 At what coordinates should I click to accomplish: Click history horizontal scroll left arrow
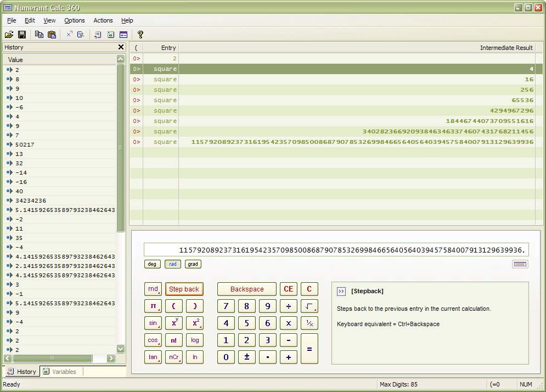[8, 358]
